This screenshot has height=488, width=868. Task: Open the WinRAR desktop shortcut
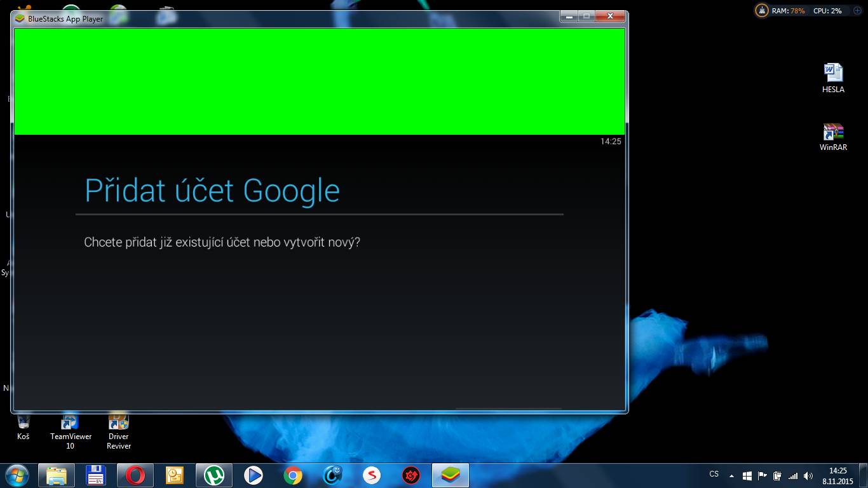point(833,137)
